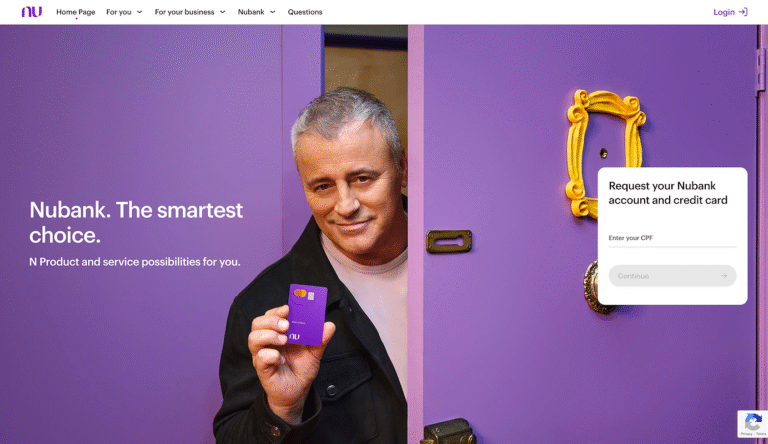The image size is (768, 444).
Task: Select the Nubank menu label
Action: click(251, 12)
